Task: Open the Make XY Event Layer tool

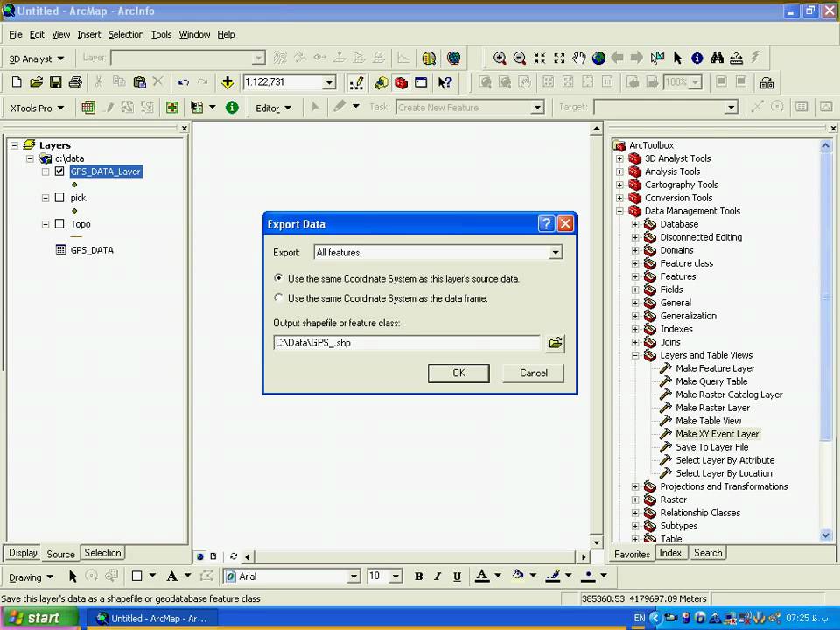Action: click(717, 434)
